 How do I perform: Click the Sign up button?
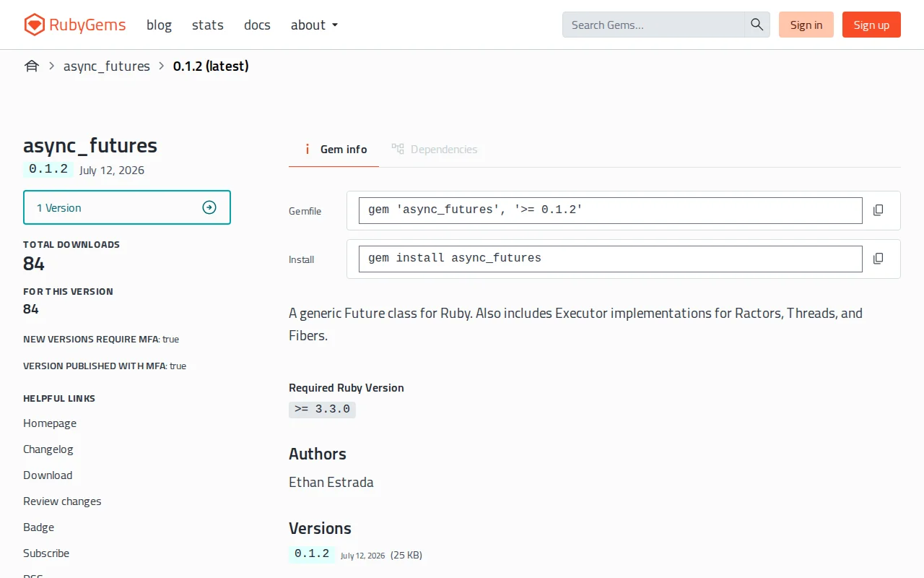point(871,25)
